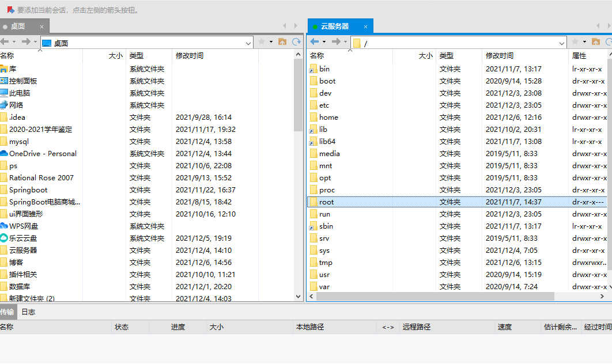Expand the local path 桌面 dropdown
The height and width of the screenshot is (364, 612).
tap(248, 43)
